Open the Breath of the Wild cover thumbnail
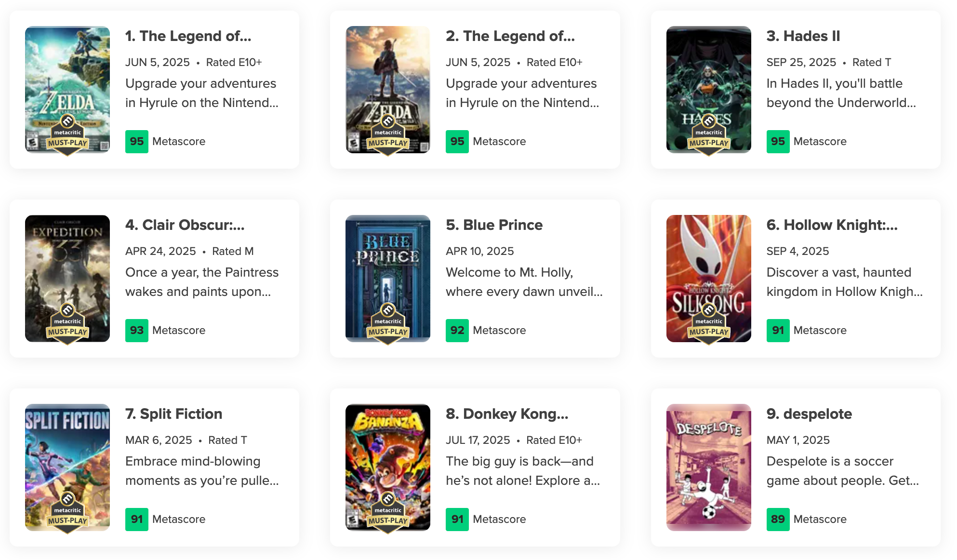 (388, 90)
